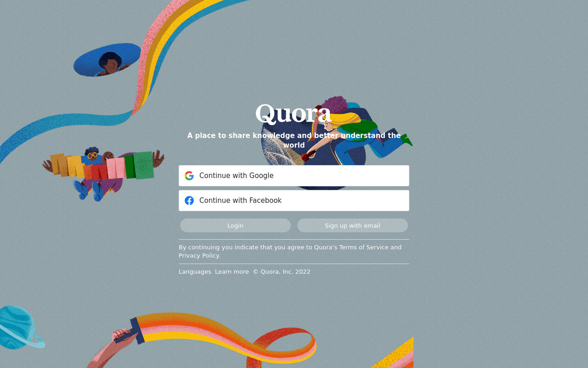
Task: Click the Facebook logo icon
Action: click(x=189, y=201)
